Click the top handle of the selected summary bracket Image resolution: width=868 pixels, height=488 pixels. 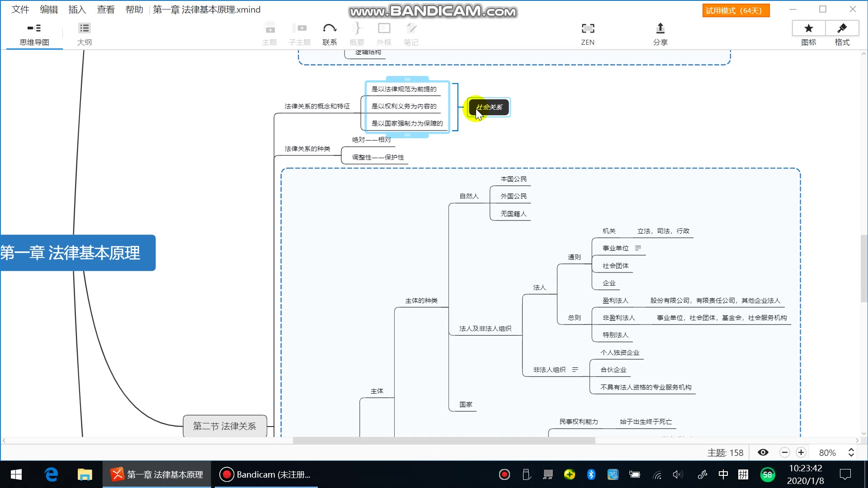(407, 79)
